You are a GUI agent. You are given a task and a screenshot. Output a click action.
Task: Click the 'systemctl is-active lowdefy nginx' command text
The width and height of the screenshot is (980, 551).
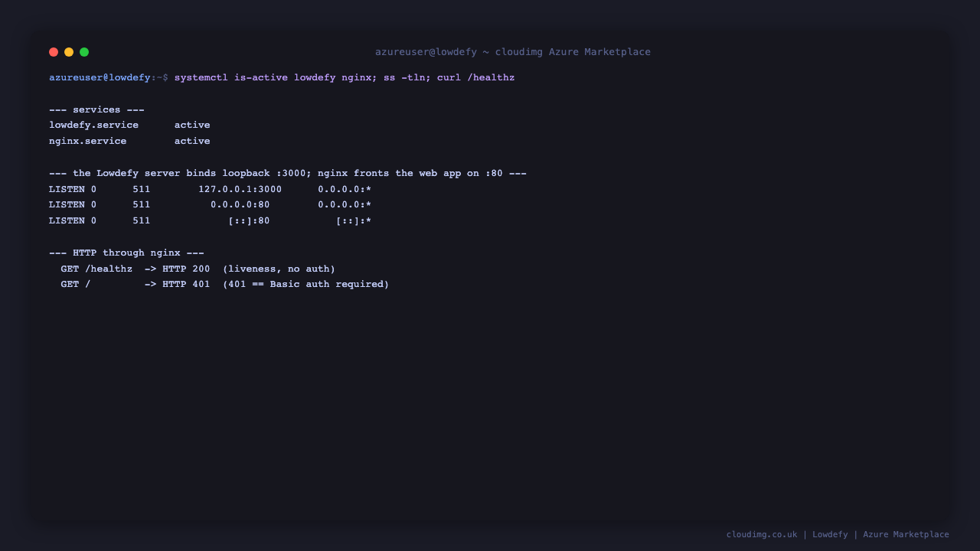click(x=274, y=77)
